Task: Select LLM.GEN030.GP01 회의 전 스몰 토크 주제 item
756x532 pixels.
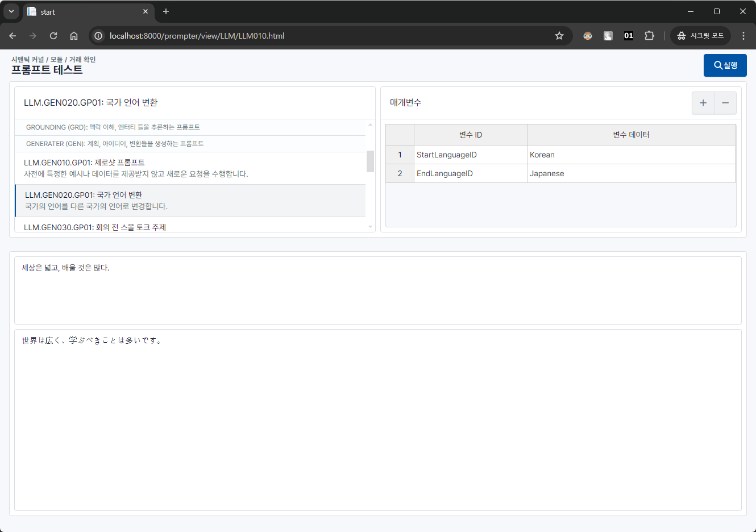Action: (190, 226)
